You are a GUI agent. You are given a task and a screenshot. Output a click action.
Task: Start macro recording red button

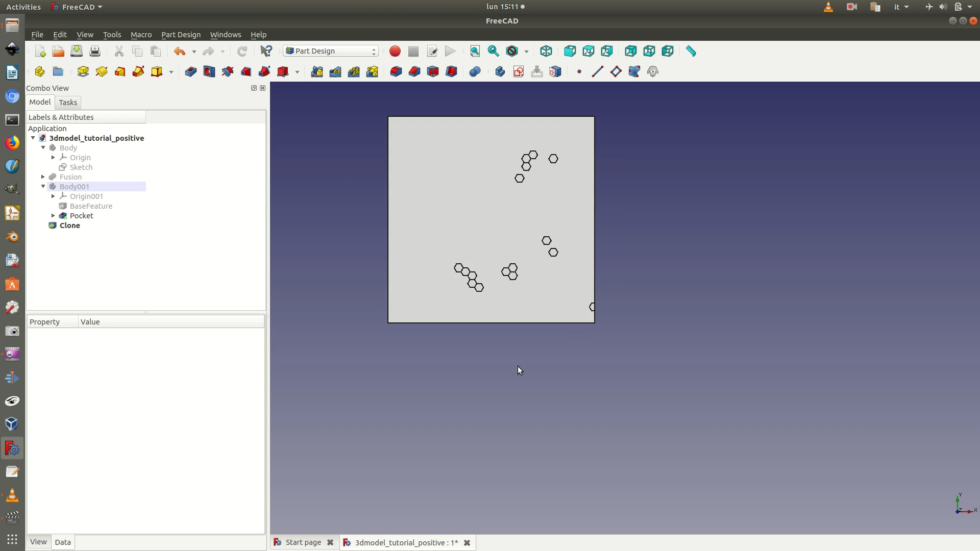395,51
